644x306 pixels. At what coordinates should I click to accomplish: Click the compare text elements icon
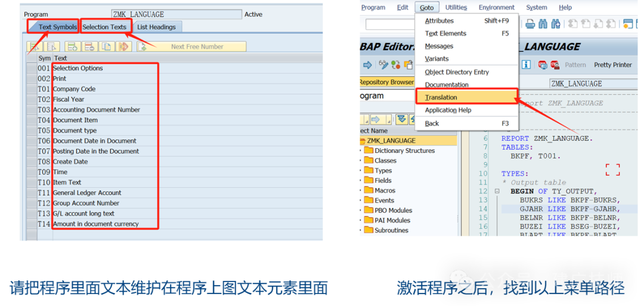click(123, 47)
